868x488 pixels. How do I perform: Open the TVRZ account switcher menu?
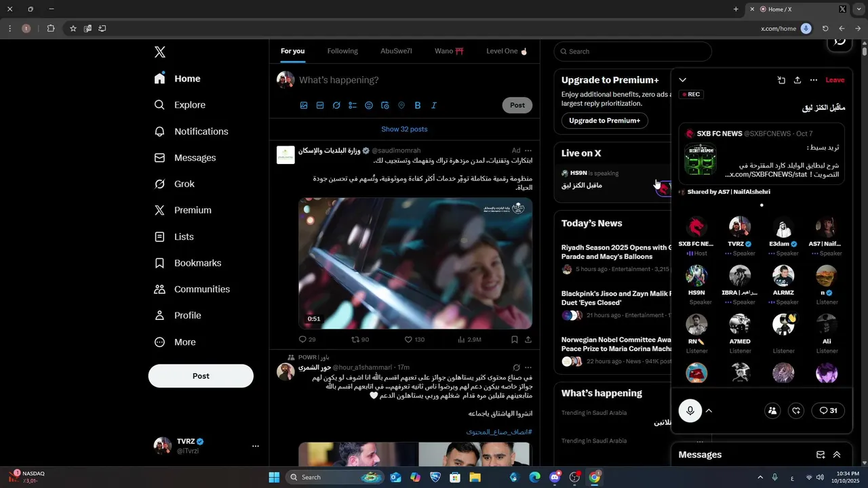207,446
